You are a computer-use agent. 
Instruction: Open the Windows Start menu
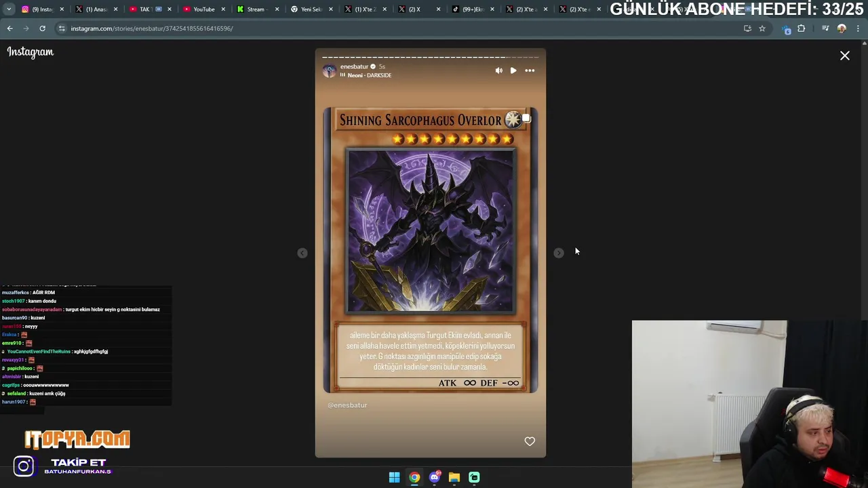(x=394, y=477)
